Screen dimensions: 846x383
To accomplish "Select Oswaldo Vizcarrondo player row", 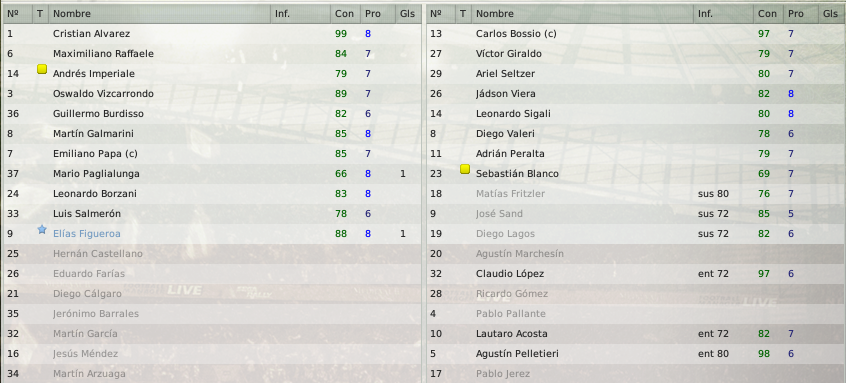I will (x=212, y=93).
